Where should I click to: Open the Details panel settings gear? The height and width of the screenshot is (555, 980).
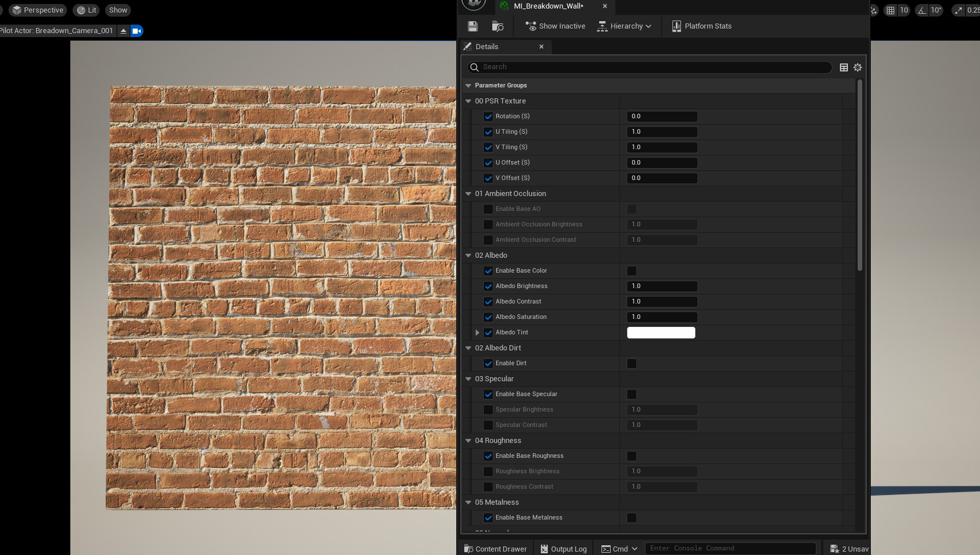[x=857, y=67]
